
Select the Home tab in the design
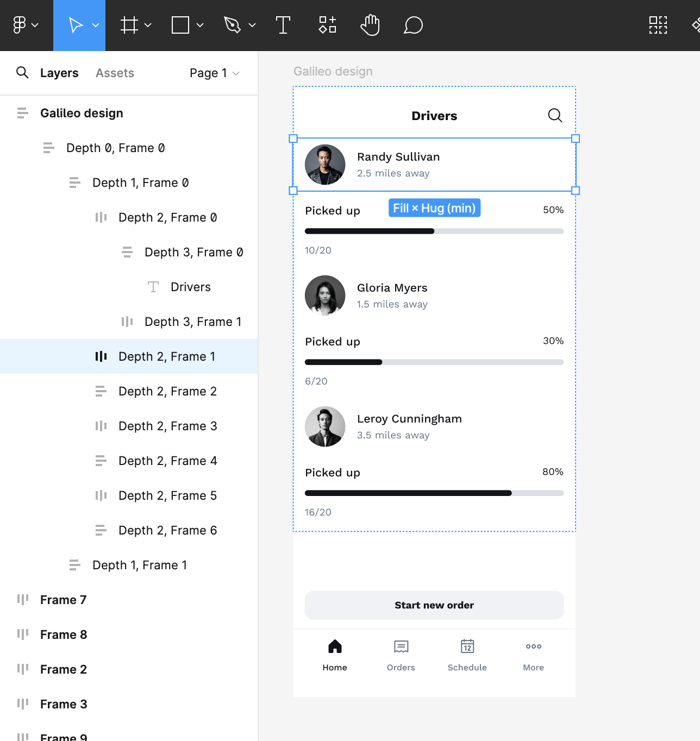[335, 654]
